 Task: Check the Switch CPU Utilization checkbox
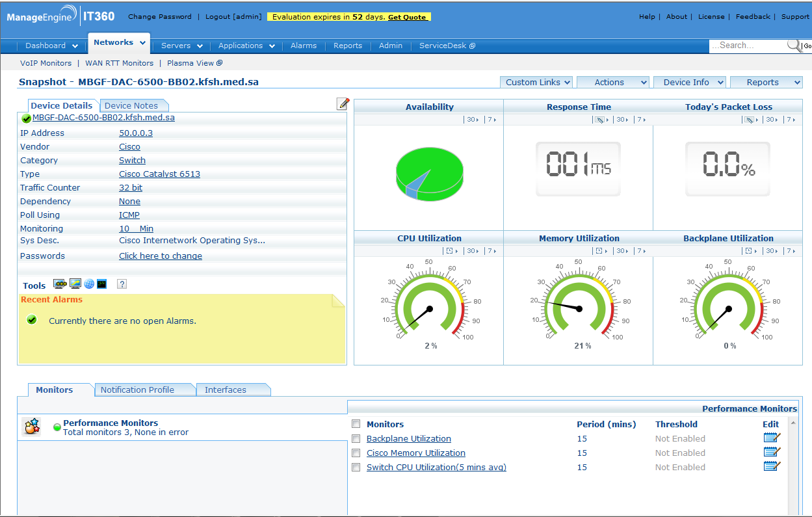pos(356,467)
